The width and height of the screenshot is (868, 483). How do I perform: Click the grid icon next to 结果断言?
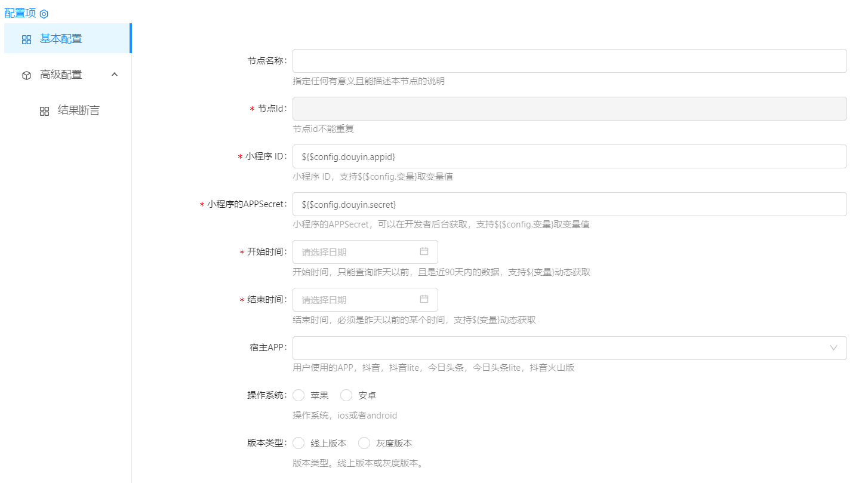click(x=44, y=111)
